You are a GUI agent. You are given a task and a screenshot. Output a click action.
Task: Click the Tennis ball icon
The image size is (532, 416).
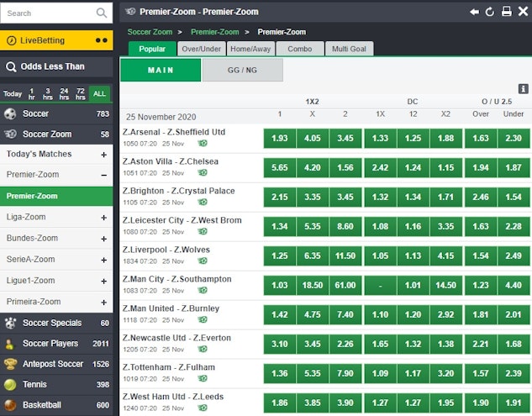pos(10,384)
